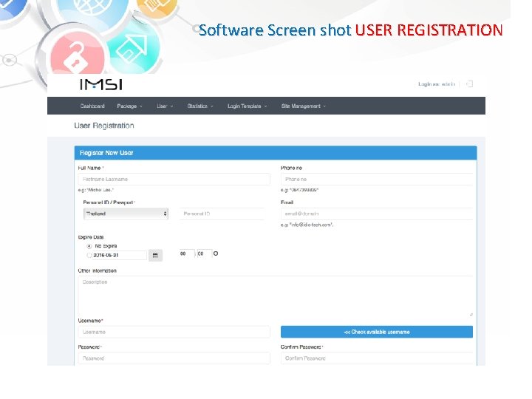Image resolution: width=532 pixels, height=399 pixels.
Task: Expand the Site Management menu
Action: [x=304, y=106]
